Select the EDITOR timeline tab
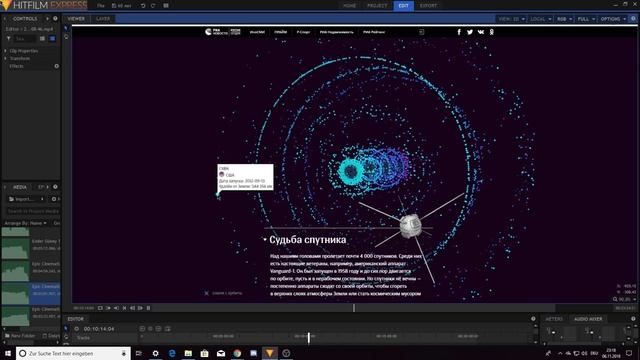The height and width of the screenshot is (360, 640). coord(76,319)
